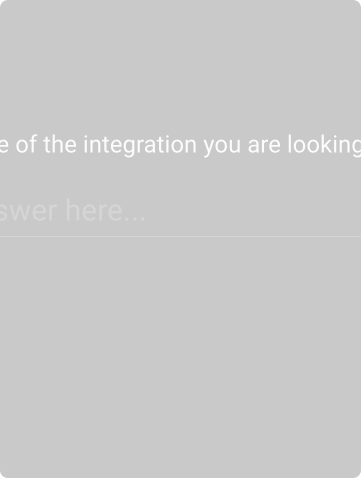Place the cursor in the faded placeholder text

pos(72,211)
